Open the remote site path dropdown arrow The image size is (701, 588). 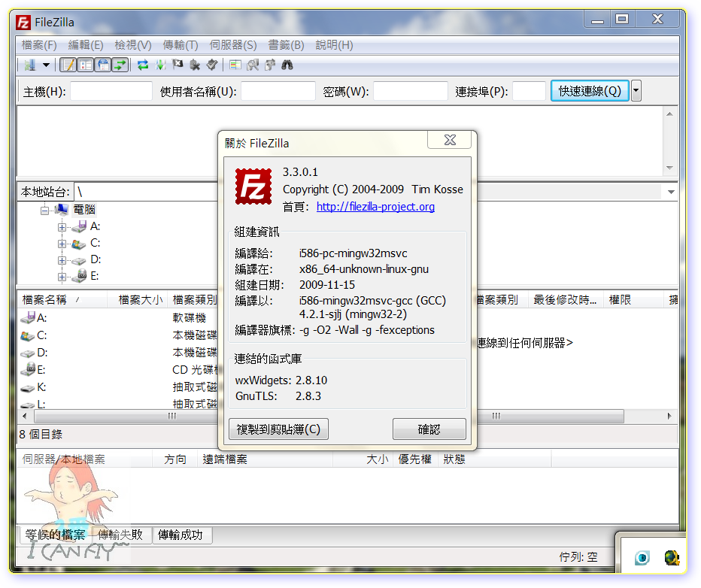pos(671,192)
